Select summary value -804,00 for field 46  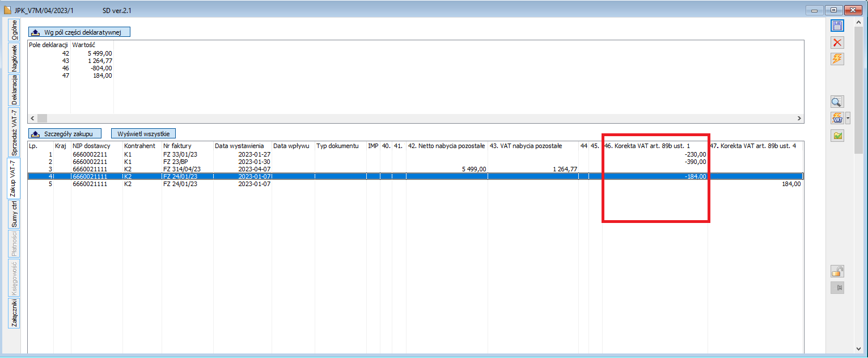tap(101, 68)
